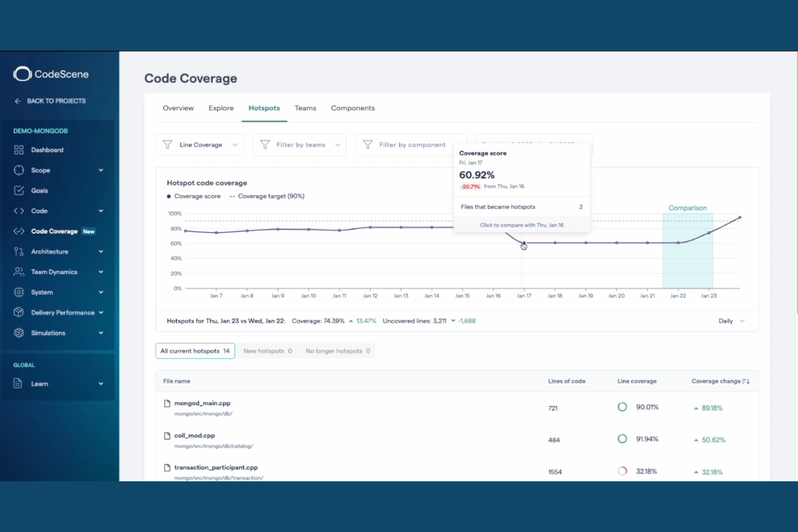This screenshot has width=798, height=532.
Task: Open the Filter by teams dropdown
Action: [x=300, y=144]
